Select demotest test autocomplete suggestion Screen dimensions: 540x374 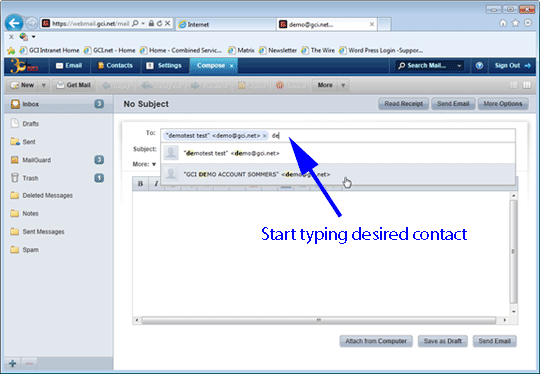tap(338, 153)
